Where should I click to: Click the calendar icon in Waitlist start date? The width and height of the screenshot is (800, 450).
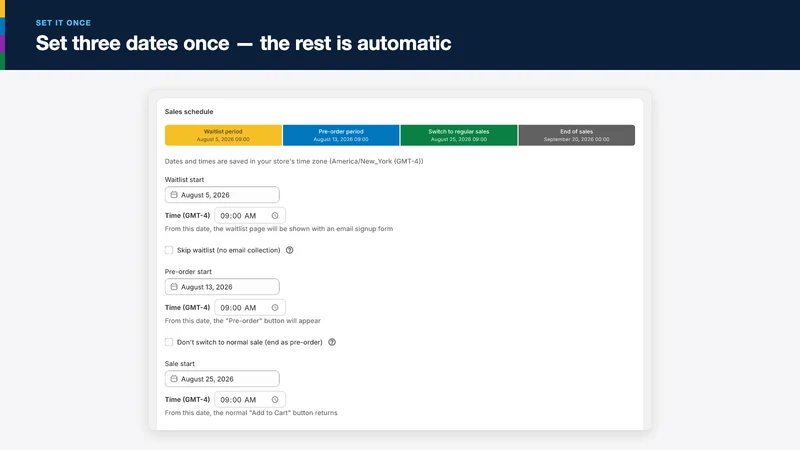[174, 195]
